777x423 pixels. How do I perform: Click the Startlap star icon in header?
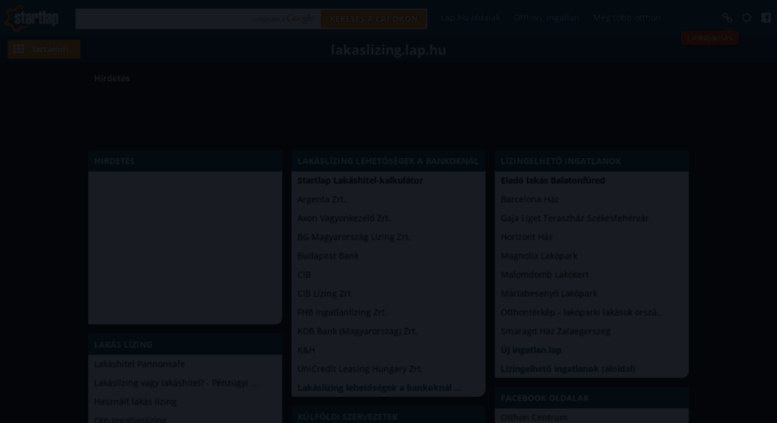[747, 18]
